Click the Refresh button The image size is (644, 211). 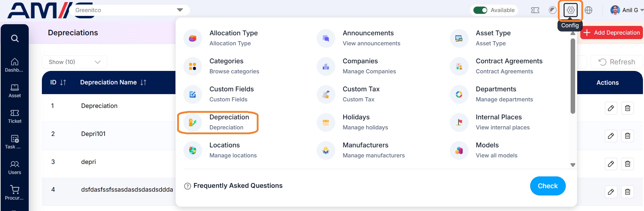[x=617, y=62]
